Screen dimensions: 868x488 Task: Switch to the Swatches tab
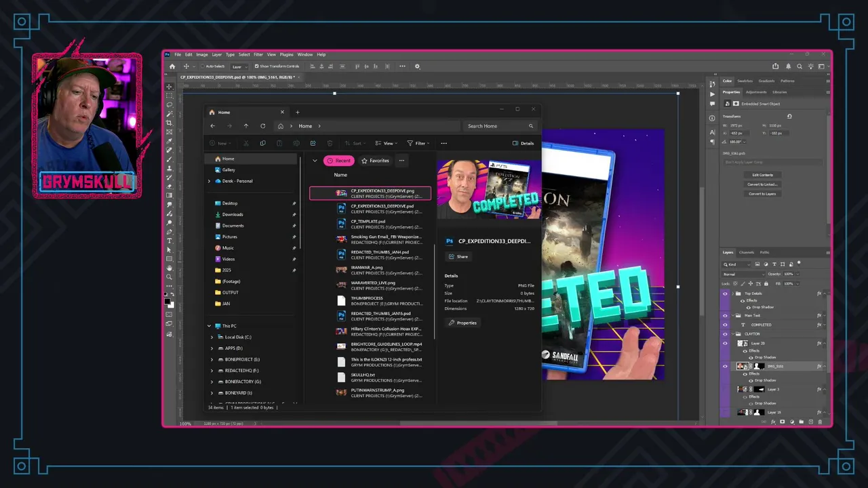[x=745, y=81]
